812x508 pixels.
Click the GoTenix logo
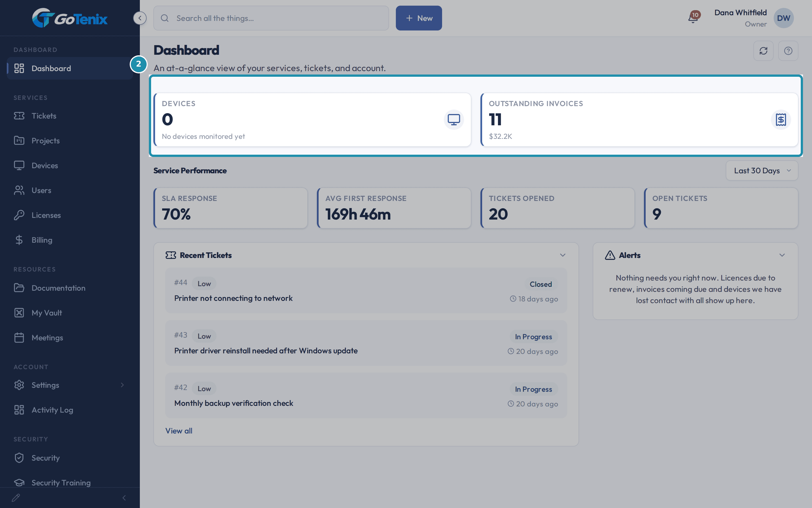[x=70, y=18]
